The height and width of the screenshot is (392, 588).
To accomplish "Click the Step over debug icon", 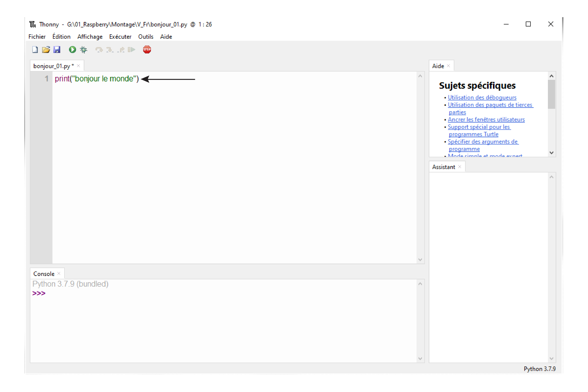I will (99, 50).
